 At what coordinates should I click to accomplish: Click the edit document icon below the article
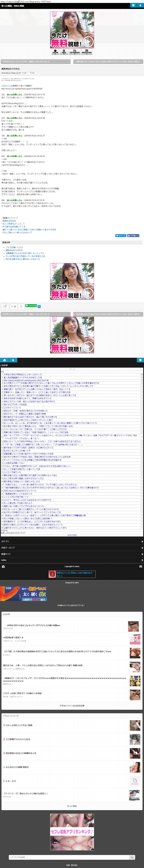point(21,306)
